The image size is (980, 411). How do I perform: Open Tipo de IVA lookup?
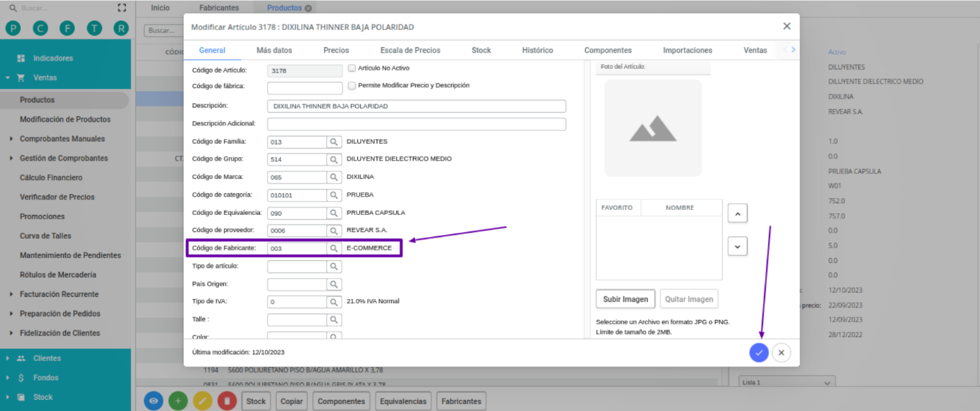tap(334, 302)
